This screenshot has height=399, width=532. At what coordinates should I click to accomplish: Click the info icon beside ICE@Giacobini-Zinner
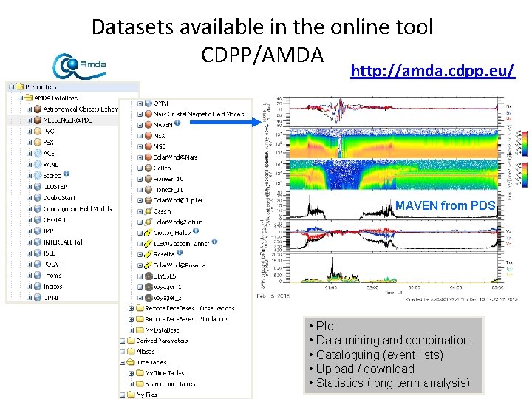[214, 242]
